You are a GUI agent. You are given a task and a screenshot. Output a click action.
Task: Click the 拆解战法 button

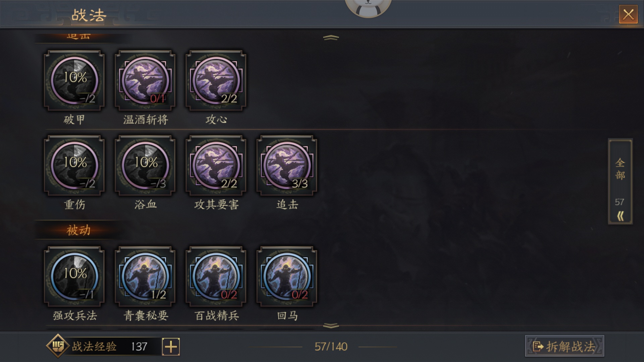[565, 346]
